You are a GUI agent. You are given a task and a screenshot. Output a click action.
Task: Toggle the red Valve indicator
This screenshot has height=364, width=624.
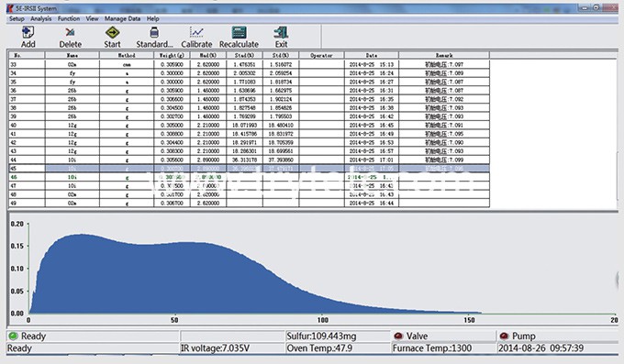tap(398, 336)
